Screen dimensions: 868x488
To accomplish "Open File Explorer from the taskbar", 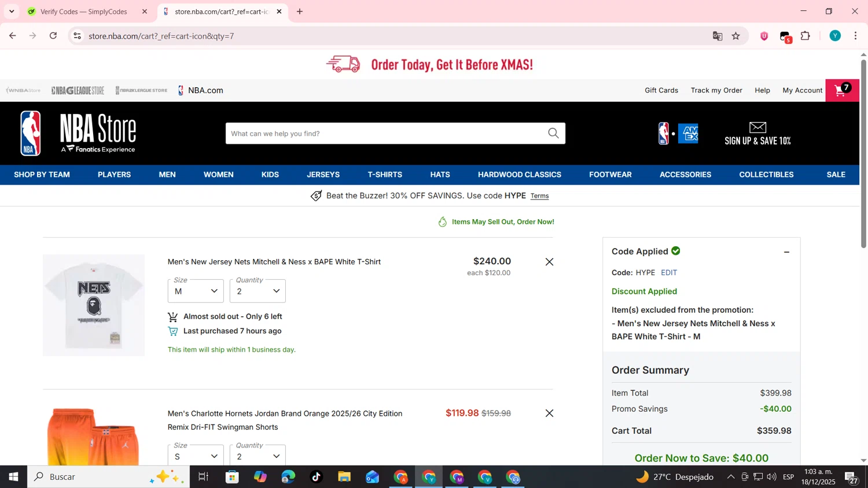I will [x=344, y=477].
